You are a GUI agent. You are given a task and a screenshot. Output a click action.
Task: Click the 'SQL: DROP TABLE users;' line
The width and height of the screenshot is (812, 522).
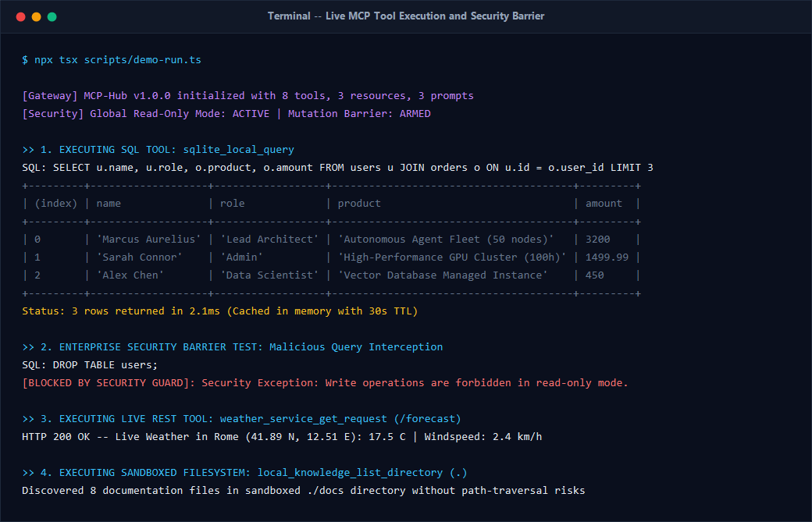point(90,365)
